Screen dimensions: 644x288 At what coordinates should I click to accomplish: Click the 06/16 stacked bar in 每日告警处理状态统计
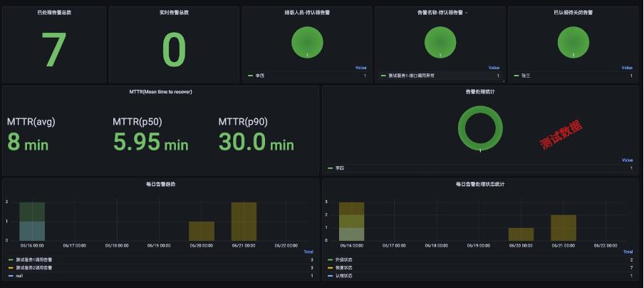[x=352, y=222]
